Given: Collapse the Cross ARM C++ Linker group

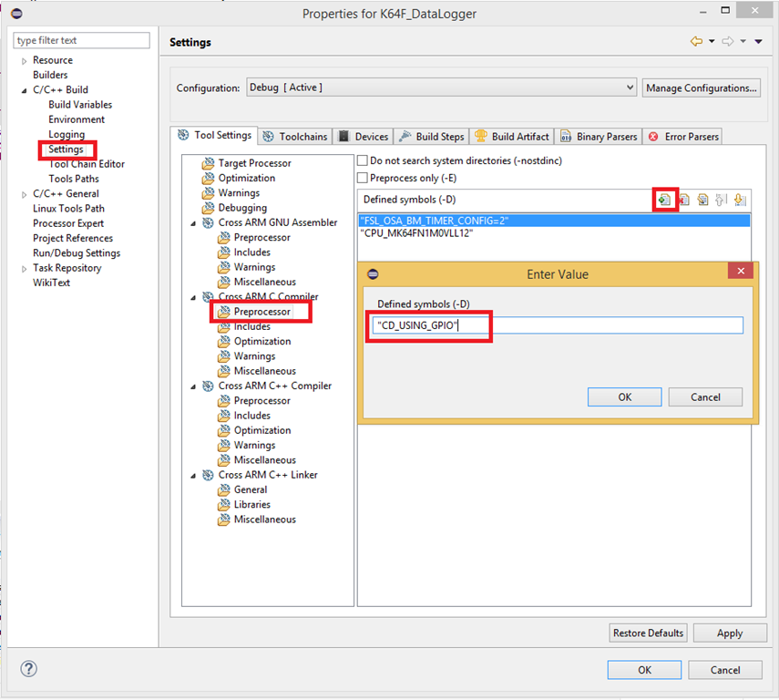Looking at the screenshot, I should [x=194, y=475].
